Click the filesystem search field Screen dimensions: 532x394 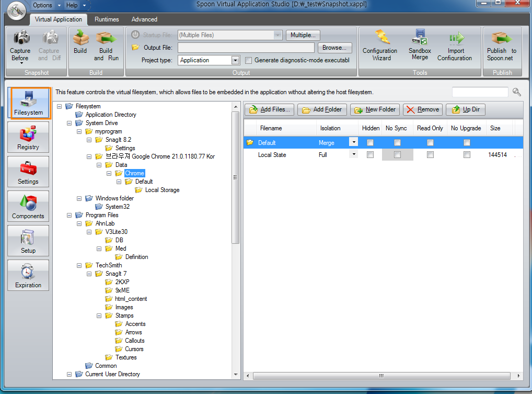[480, 92]
